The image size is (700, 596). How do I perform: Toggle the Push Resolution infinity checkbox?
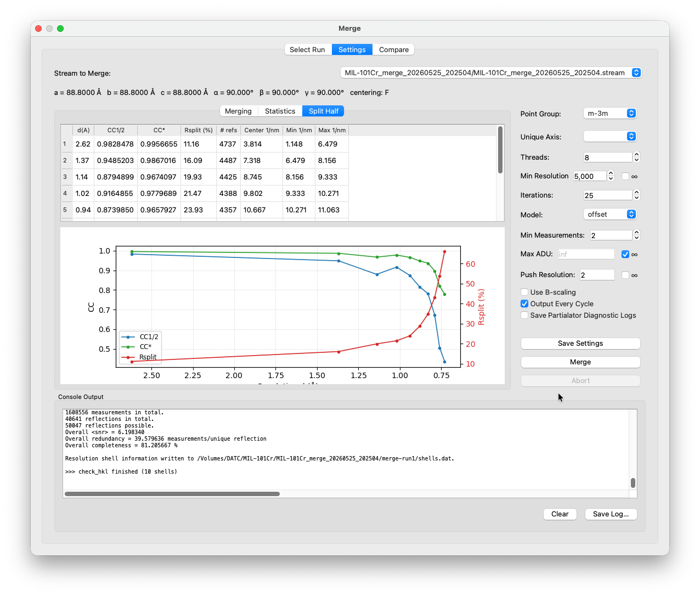625,275
